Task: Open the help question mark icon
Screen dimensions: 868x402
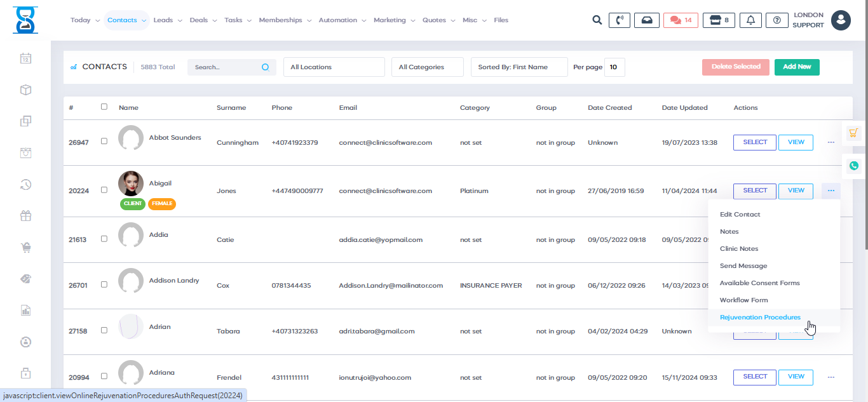Action: coord(776,20)
